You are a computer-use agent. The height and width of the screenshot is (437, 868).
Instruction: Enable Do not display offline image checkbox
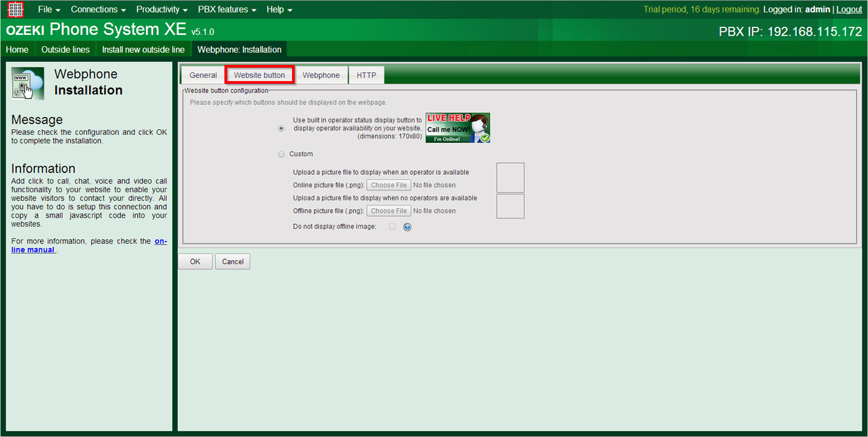pyautogui.click(x=393, y=227)
